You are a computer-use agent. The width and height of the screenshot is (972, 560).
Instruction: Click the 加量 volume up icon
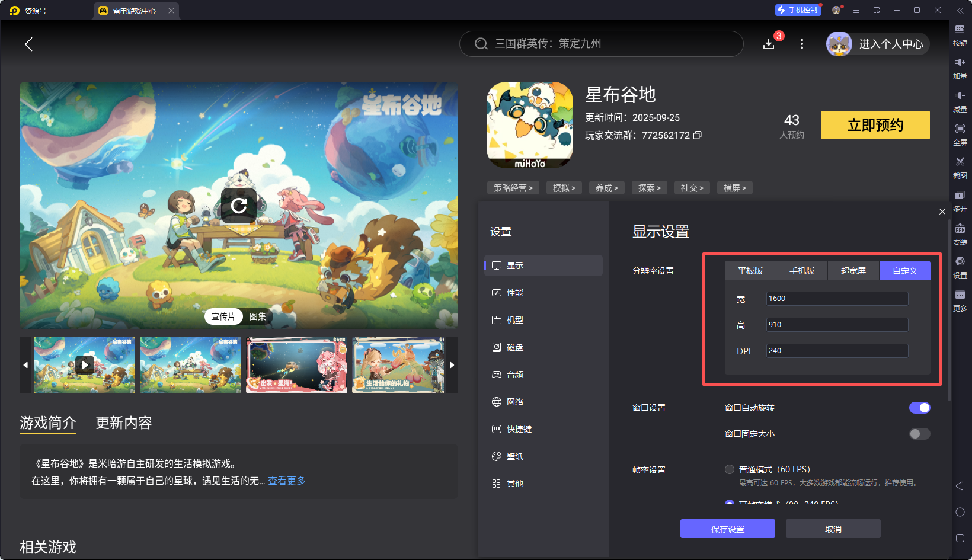[960, 68]
